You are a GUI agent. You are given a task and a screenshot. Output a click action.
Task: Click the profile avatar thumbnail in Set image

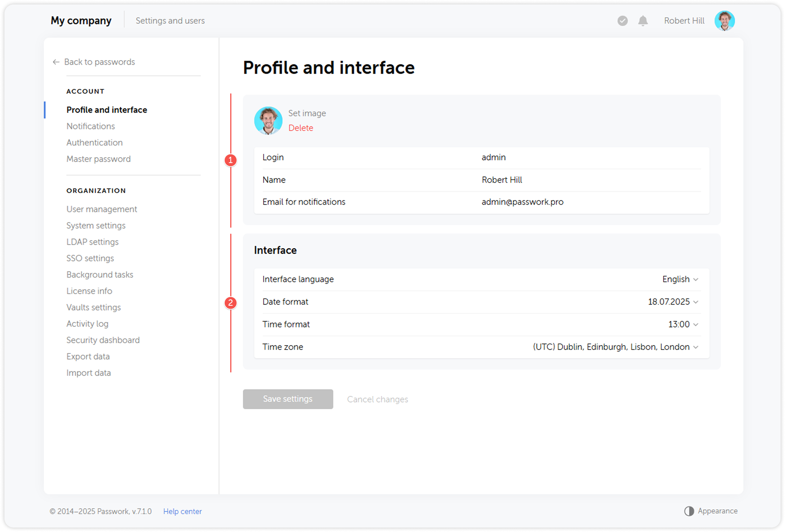coord(268,120)
